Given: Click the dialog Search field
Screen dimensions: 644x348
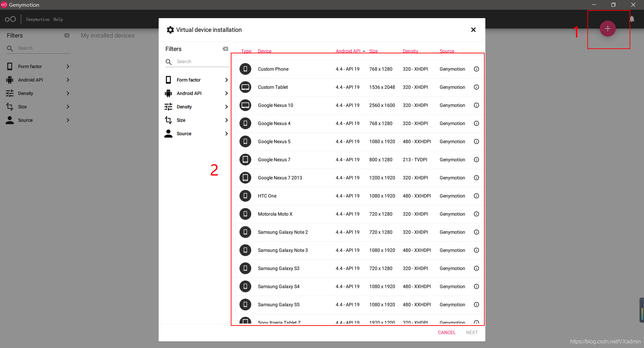Looking at the screenshot, I should coord(197,62).
